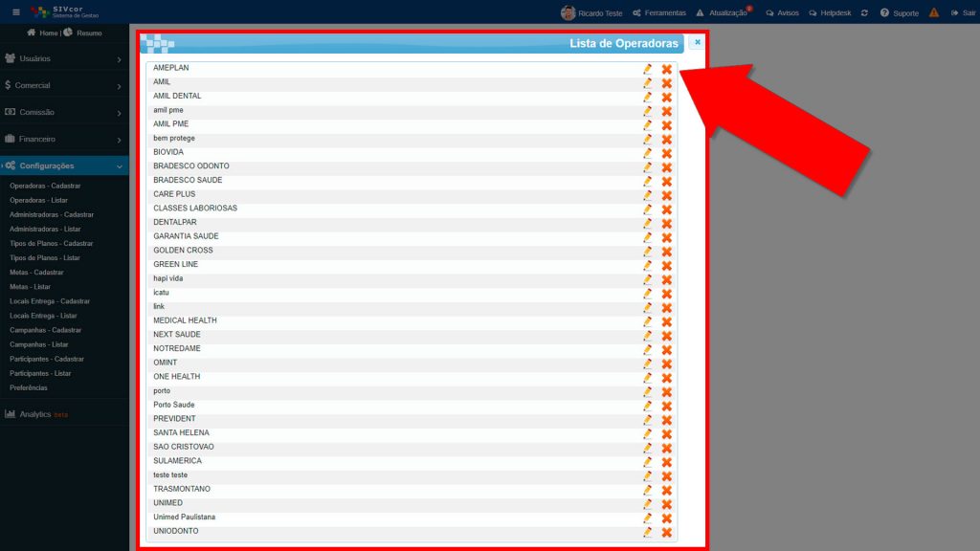Close the Lista de Operadoras dialog
The image size is (980, 551).
(x=698, y=42)
